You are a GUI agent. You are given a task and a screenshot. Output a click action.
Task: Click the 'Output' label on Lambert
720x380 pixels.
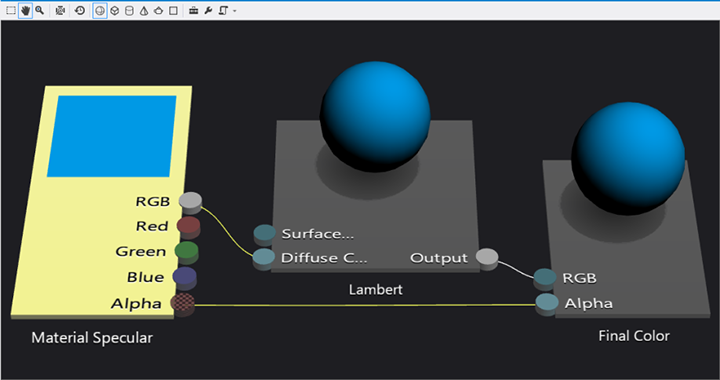coord(439,258)
